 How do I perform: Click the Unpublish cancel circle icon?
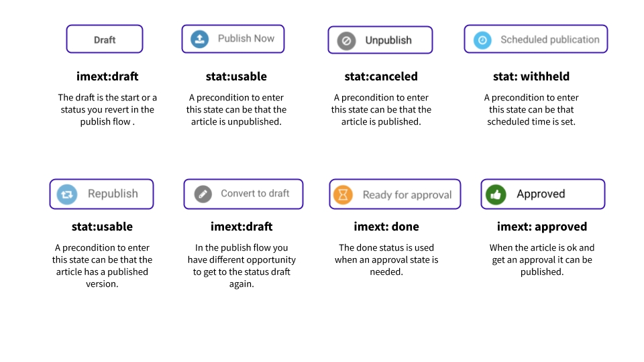tap(346, 40)
